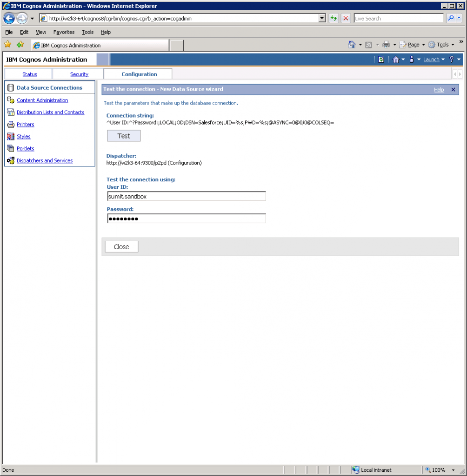Screen dimensions: 467x476
Task: Open the Printers link
Action: (25, 125)
